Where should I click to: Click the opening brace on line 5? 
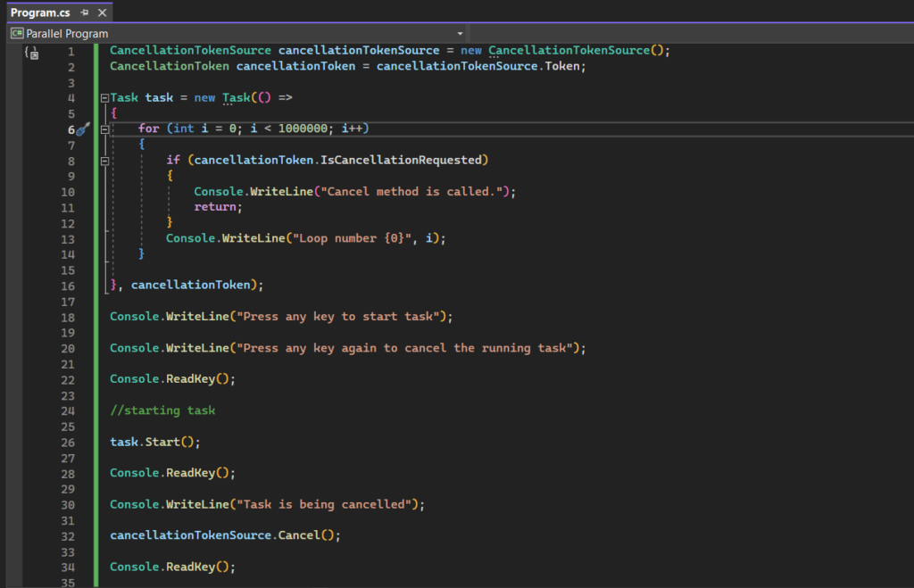point(113,113)
